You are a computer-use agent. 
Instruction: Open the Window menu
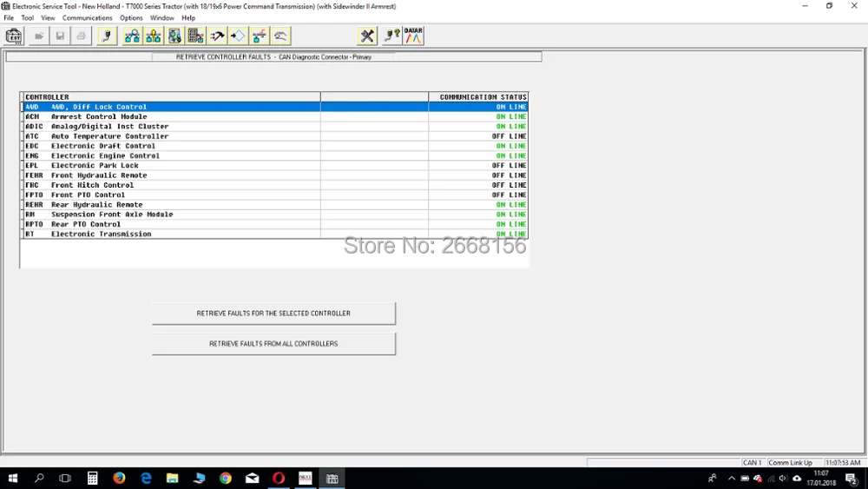[161, 17]
